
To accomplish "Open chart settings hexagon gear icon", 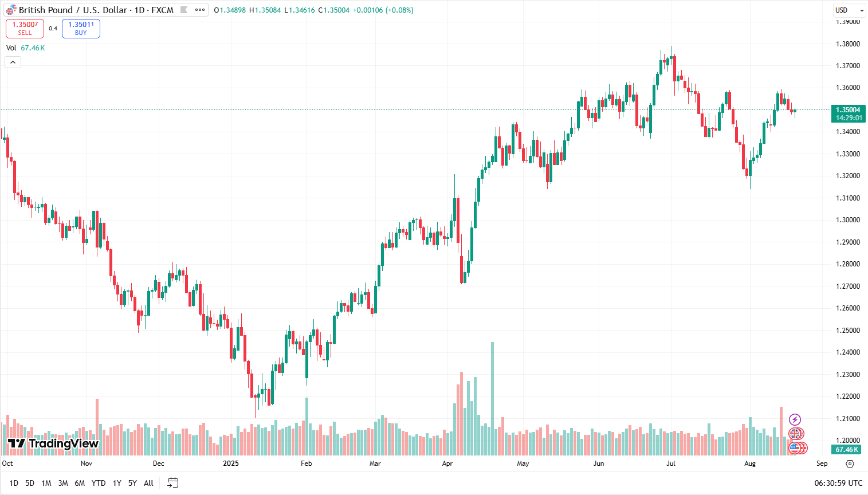I will coord(850,463).
